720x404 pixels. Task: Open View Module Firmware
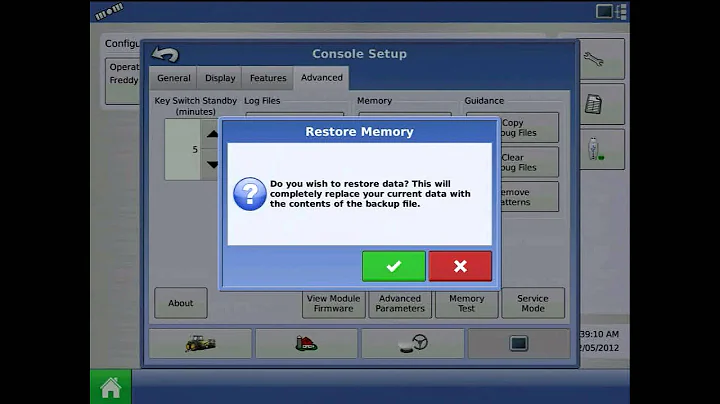pyautogui.click(x=333, y=303)
